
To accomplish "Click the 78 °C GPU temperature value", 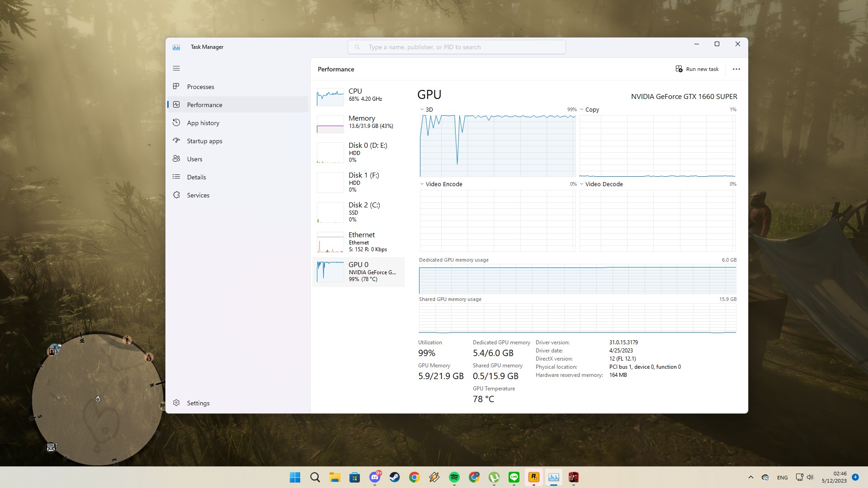I will (483, 399).
